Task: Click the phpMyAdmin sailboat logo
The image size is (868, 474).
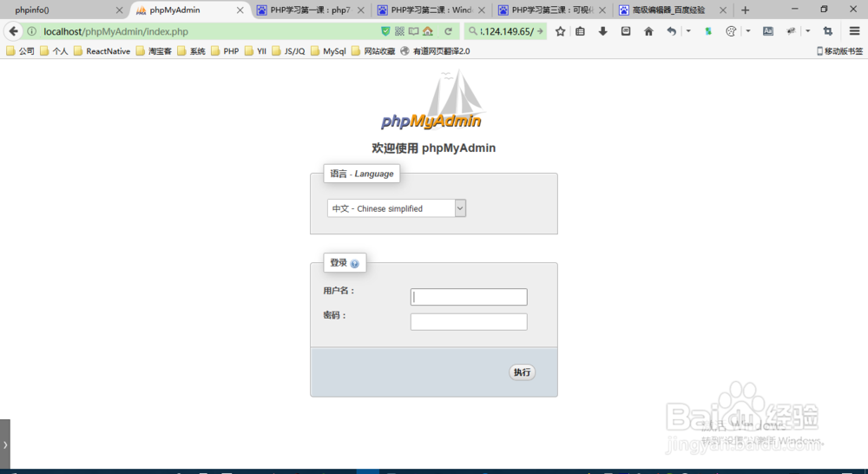Action: point(431,100)
